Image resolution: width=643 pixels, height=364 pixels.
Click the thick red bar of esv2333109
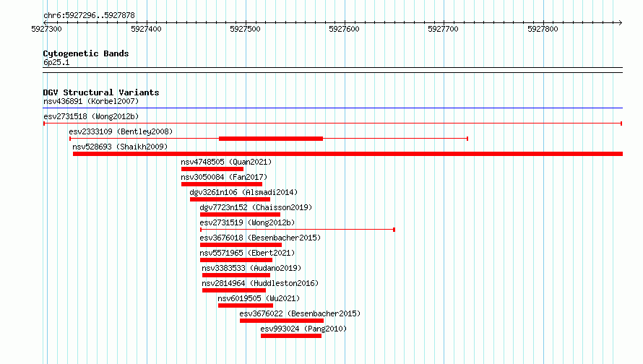pyautogui.click(x=271, y=139)
